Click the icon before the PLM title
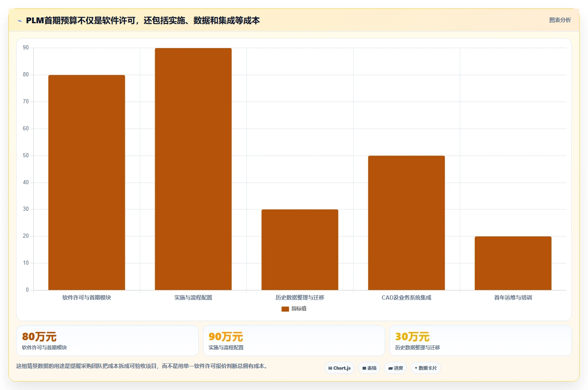Viewport: 588px width, 390px height. pos(20,21)
